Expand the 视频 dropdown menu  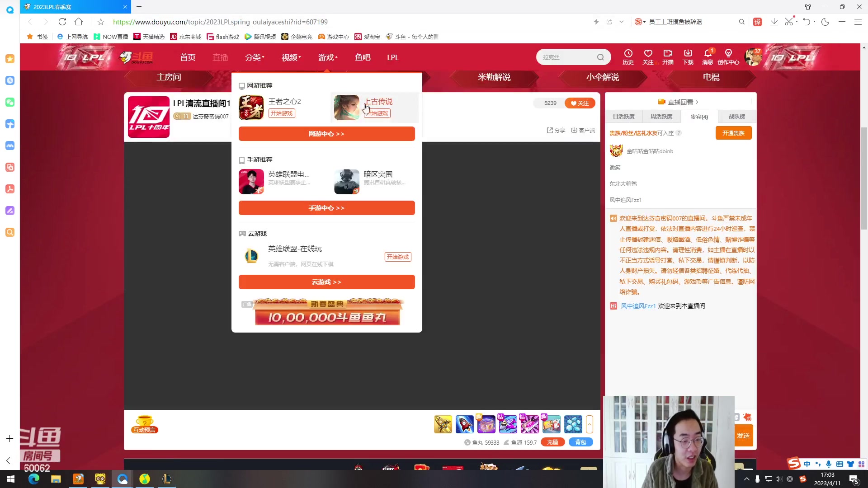click(x=291, y=57)
